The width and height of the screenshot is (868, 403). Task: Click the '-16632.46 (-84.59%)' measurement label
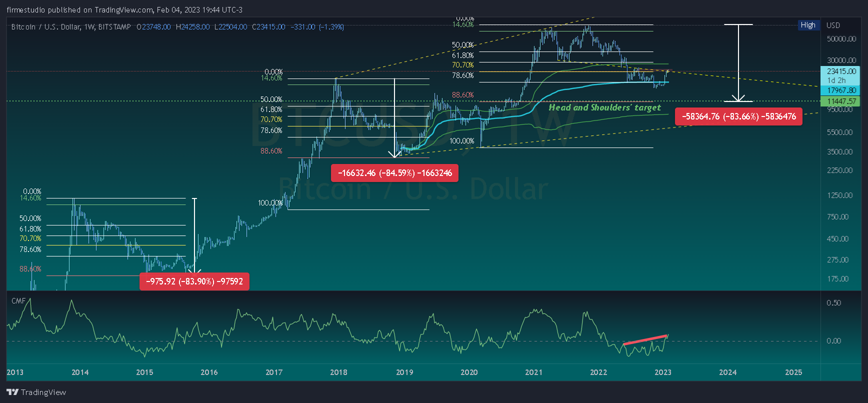[394, 173]
